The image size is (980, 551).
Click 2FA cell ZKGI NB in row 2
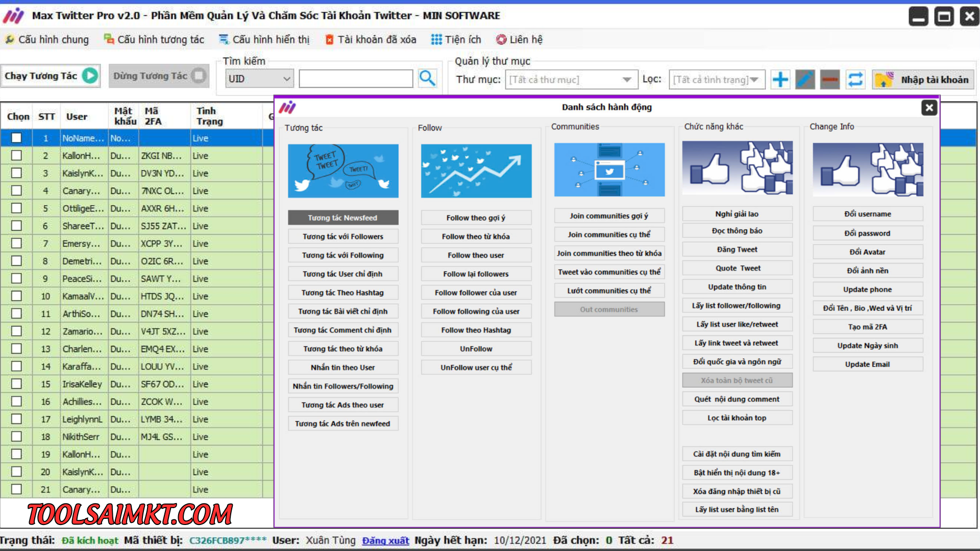(164, 156)
